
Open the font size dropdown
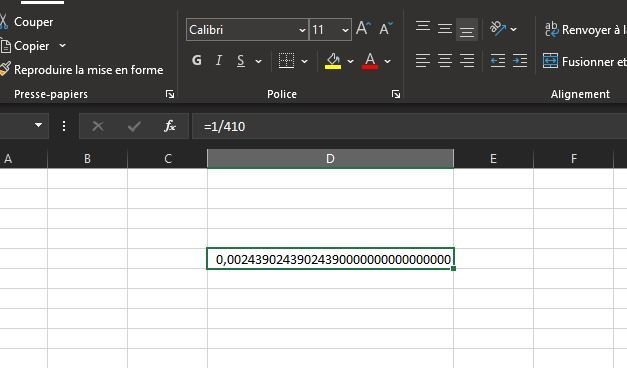tap(345, 30)
